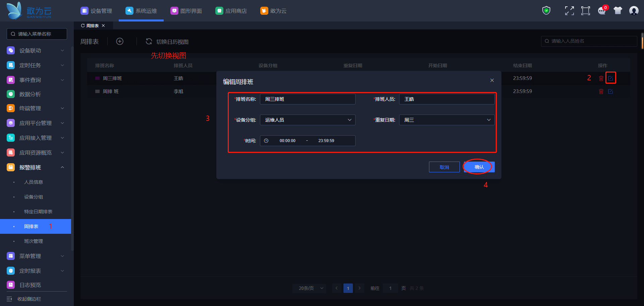Toggle fullscreen with the expand arrows icon
The width and height of the screenshot is (644, 306).
569,11
